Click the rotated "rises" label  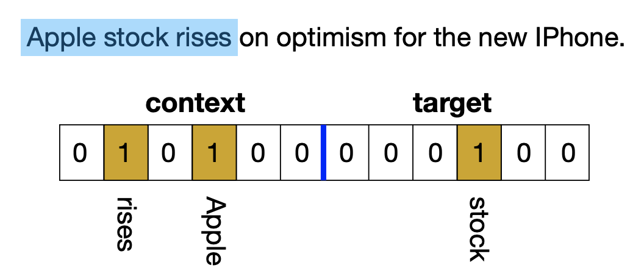pyautogui.click(x=125, y=223)
